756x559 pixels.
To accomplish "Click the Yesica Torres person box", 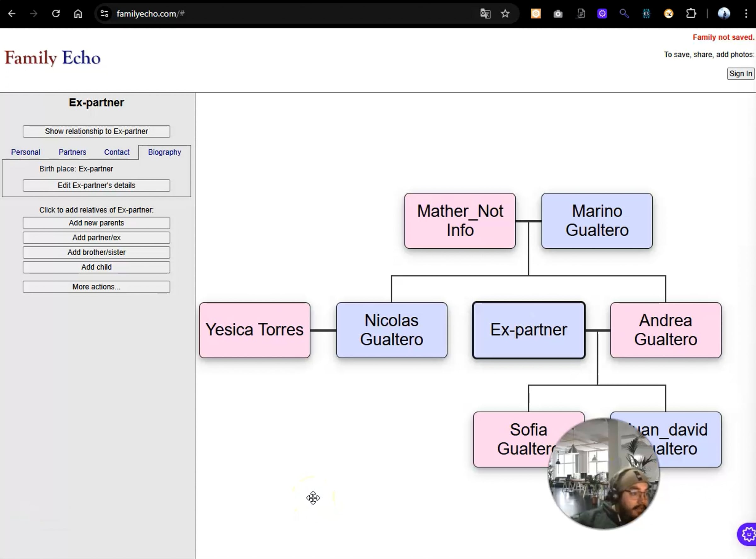I will (255, 330).
